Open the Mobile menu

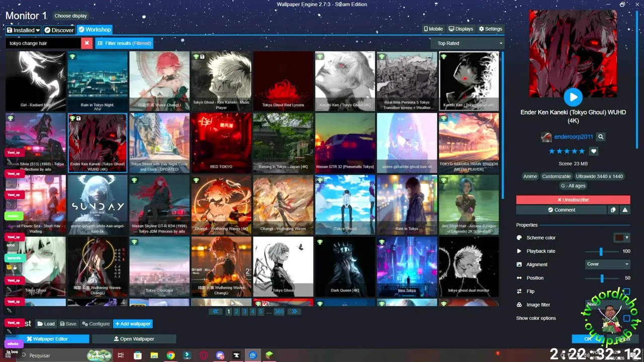(433, 29)
